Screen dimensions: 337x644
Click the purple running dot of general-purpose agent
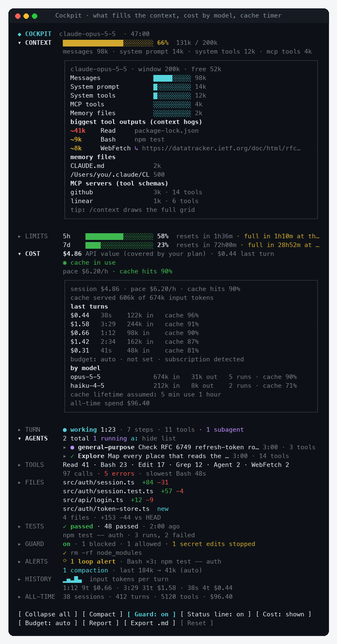(72, 447)
